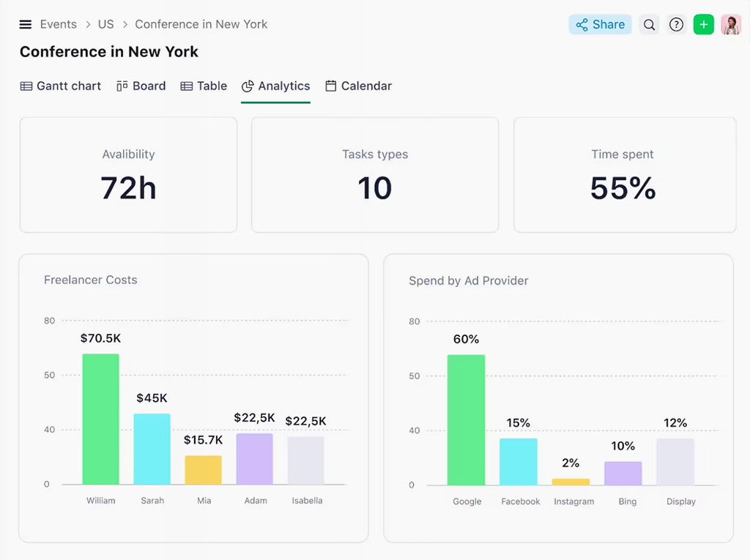Click Instagram's yellow bar
Viewport: 750px width, 560px height.
[571, 482]
